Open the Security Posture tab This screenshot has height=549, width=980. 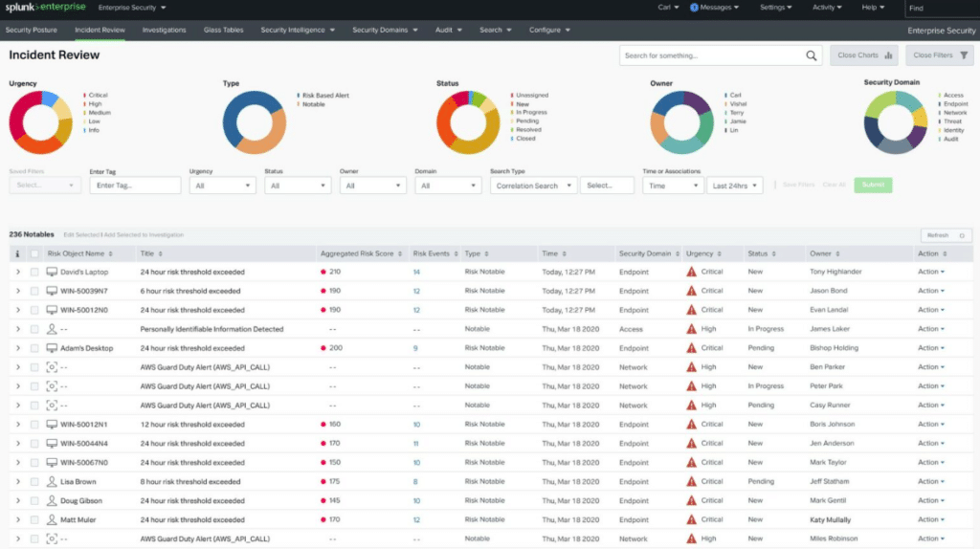[x=32, y=30]
